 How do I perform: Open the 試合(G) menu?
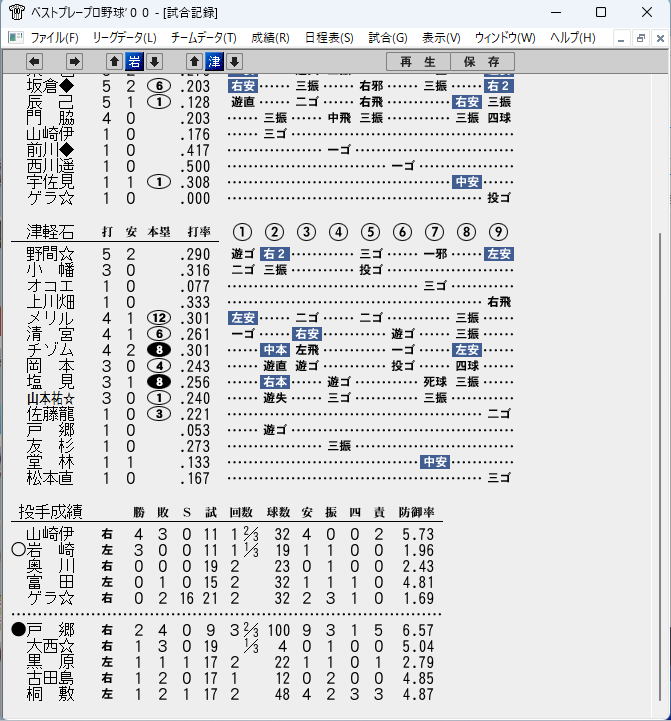click(x=388, y=38)
